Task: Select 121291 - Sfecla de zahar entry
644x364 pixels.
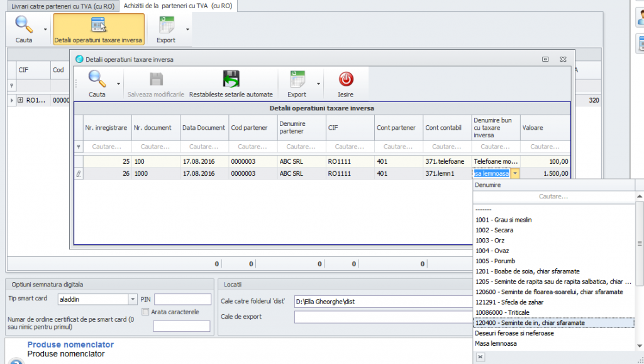Action: point(553,302)
